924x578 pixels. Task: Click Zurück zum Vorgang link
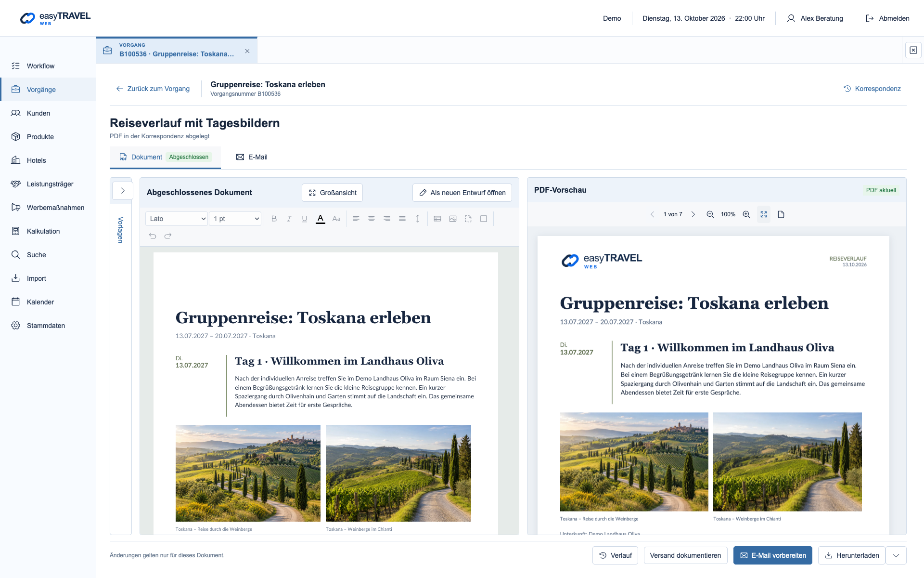click(153, 89)
